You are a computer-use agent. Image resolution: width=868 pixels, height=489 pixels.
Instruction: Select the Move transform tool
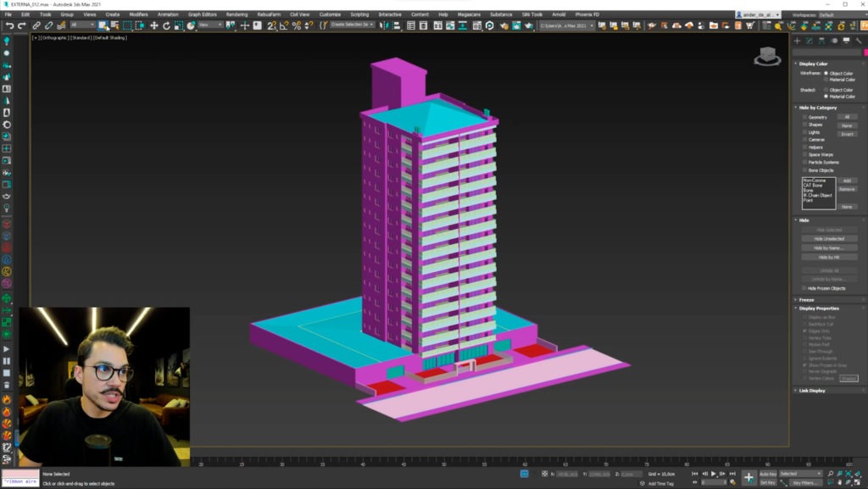click(x=153, y=25)
